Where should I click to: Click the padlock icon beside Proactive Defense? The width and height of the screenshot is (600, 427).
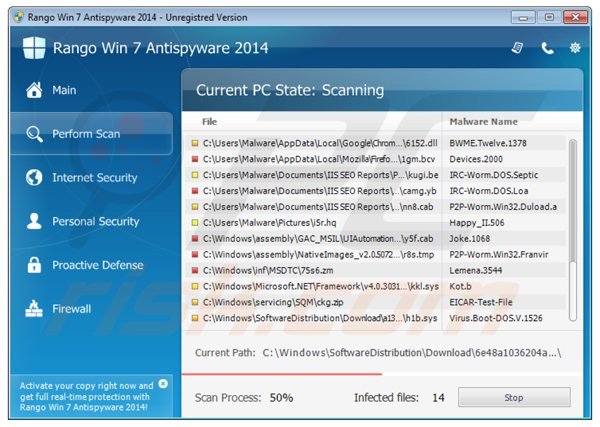click(34, 265)
